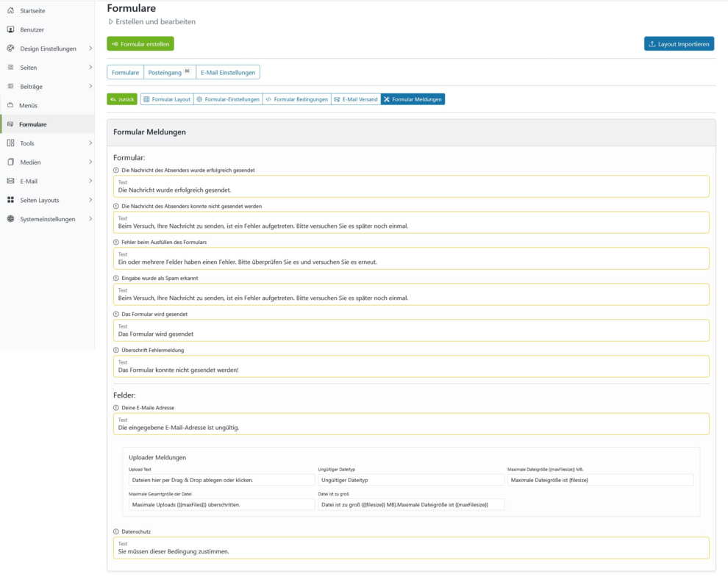
Task: Click the Startseite home icon
Action: pyautogui.click(x=11, y=10)
